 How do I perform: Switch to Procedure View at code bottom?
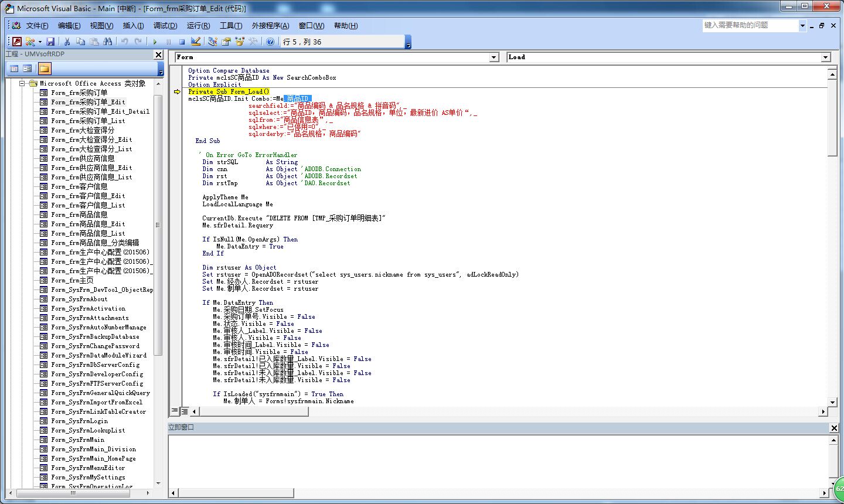[x=175, y=411]
